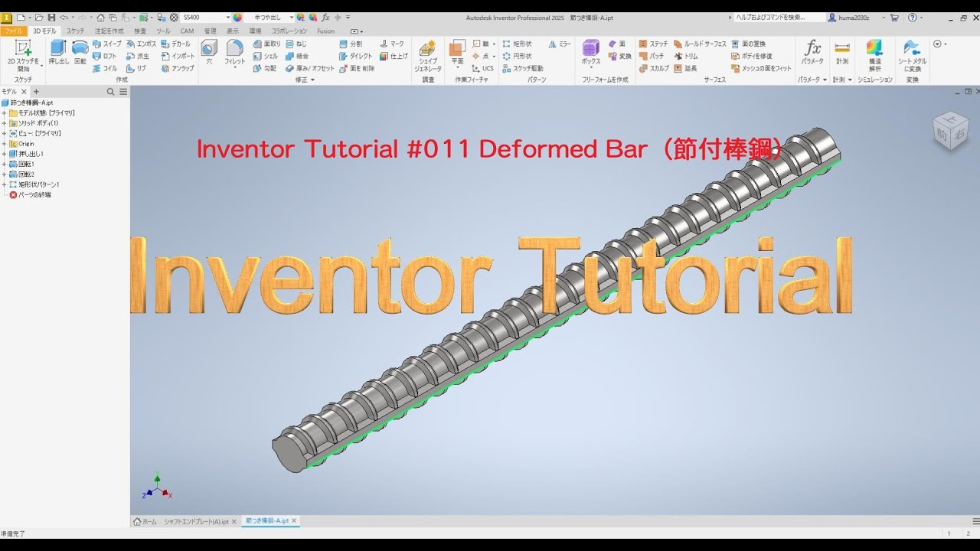This screenshot has height=551, width=980.
Task: Save the file with the floppy disk icon
Action: click(51, 17)
